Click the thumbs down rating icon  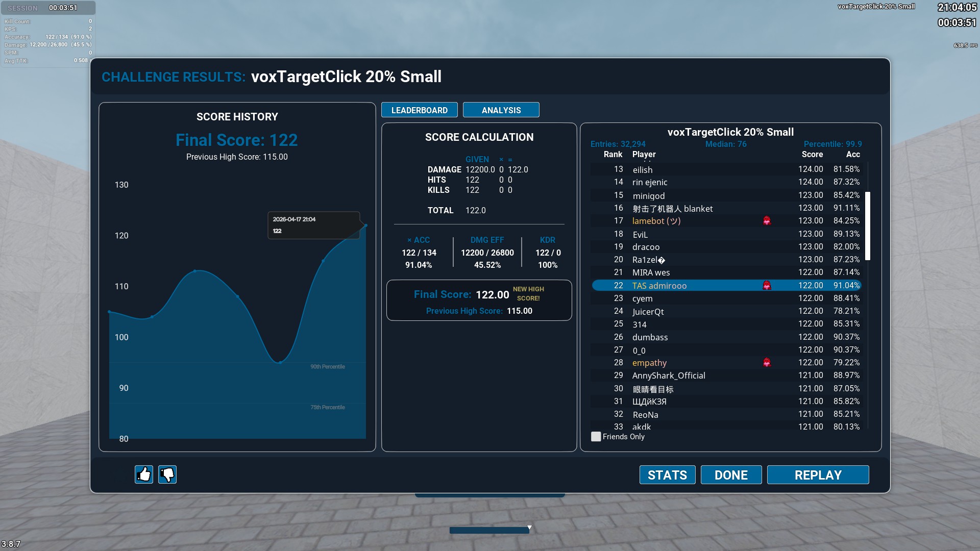(x=167, y=474)
